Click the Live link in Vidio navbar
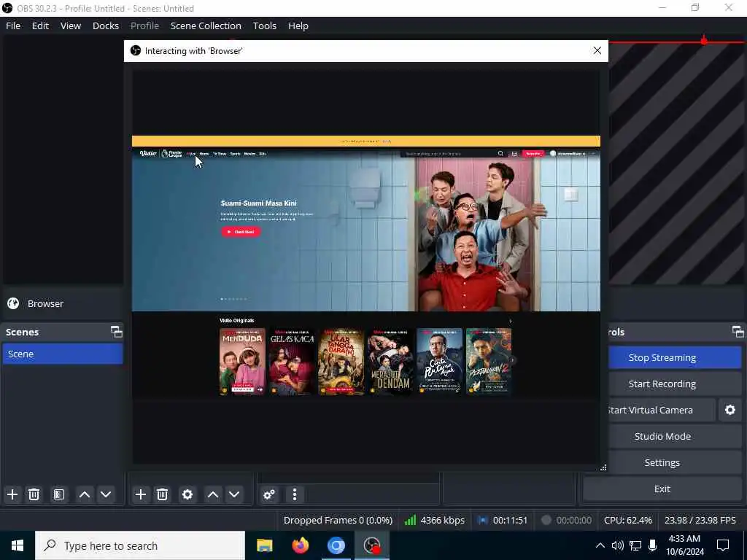The height and width of the screenshot is (560, 747). [191, 154]
